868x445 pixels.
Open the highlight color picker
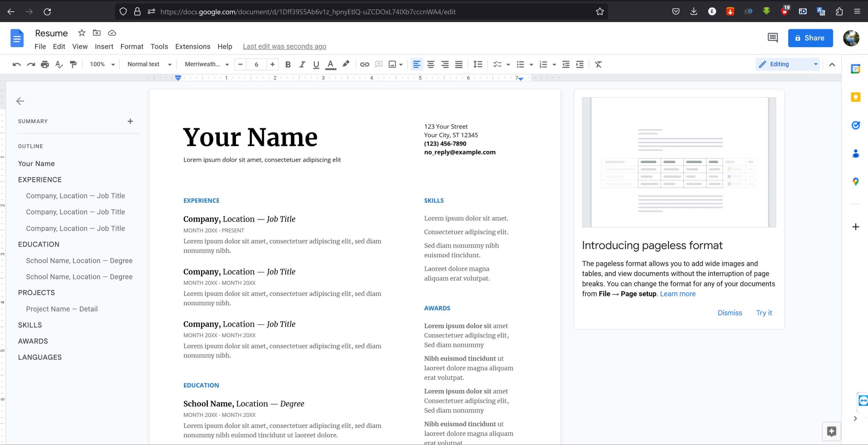(x=346, y=64)
